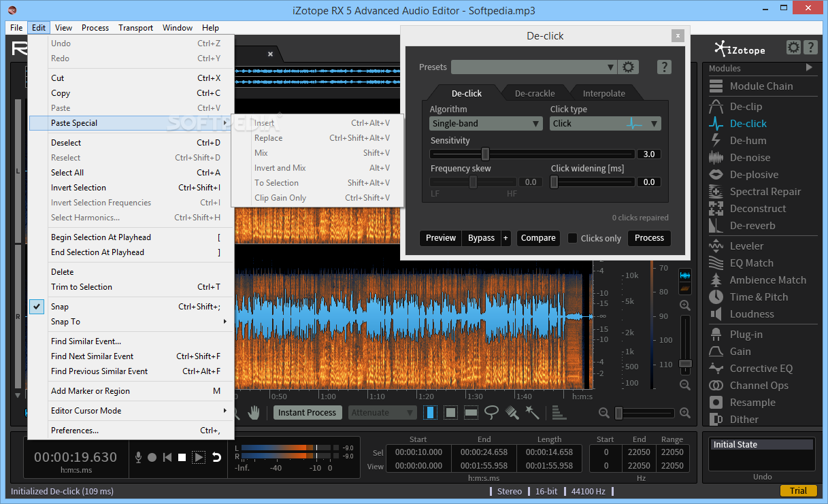Open the Gain module
This screenshot has height=504, width=828.
(730, 352)
